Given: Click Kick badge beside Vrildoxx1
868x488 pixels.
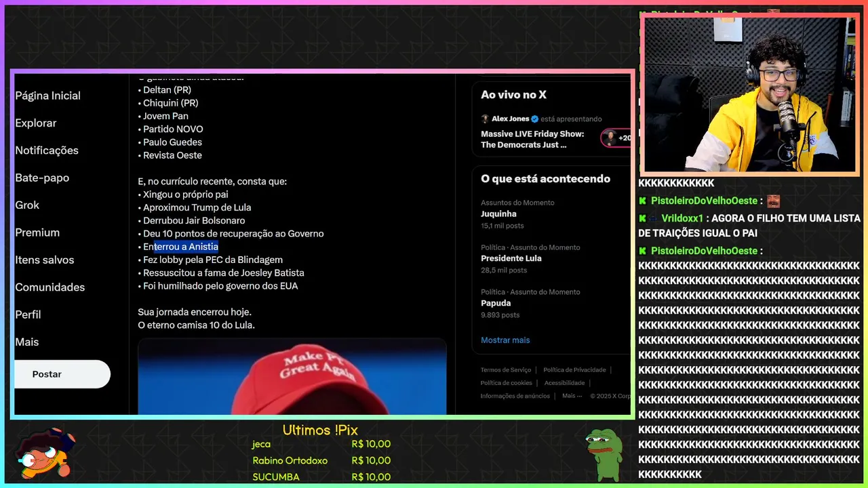Looking at the screenshot, I should tap(642, 218).
